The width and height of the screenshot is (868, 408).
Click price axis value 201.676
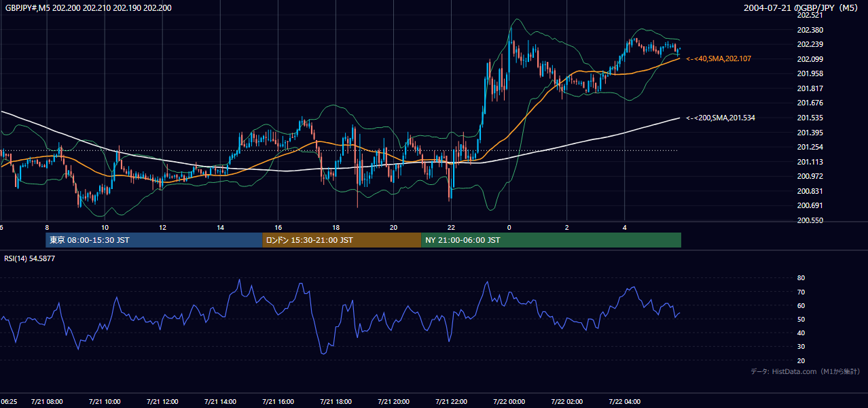click(810, 103)
